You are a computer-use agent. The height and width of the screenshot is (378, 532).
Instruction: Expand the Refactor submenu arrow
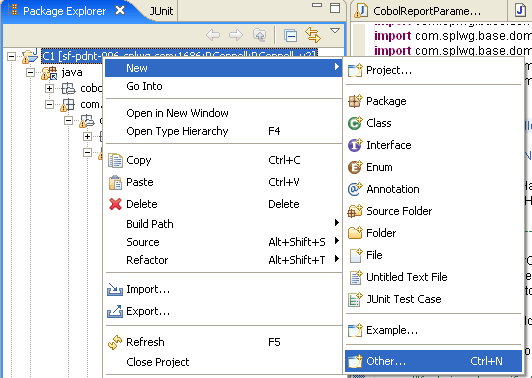(337, 259)
